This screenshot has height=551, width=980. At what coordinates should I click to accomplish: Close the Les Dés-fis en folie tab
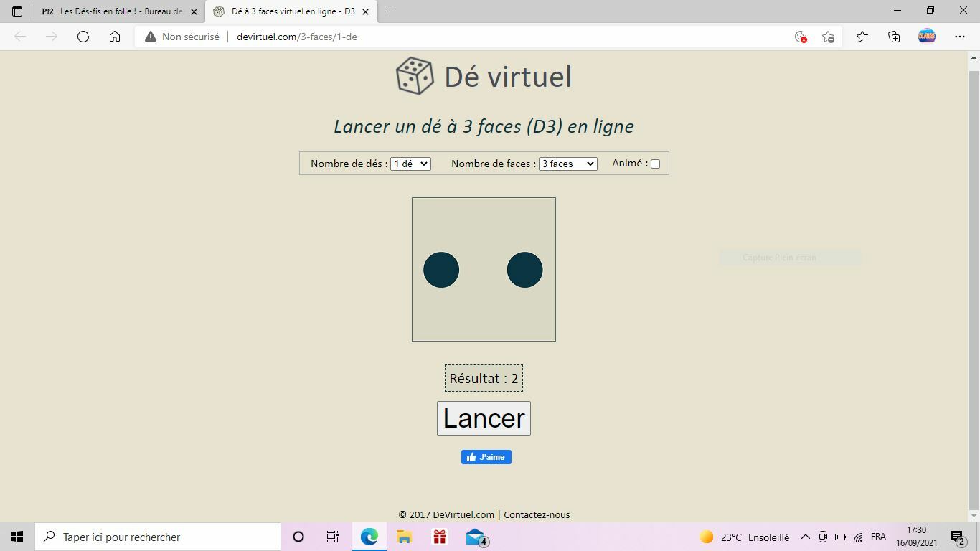pos(194,11)
